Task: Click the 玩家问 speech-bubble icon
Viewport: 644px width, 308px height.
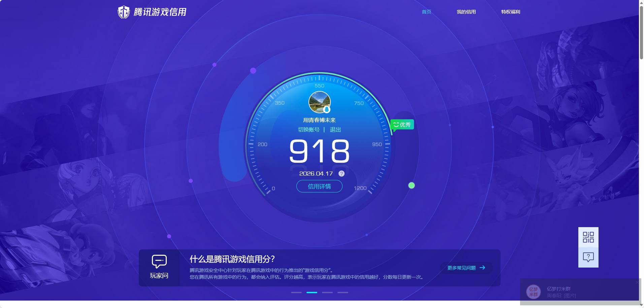Action: [x=158, y=262]
